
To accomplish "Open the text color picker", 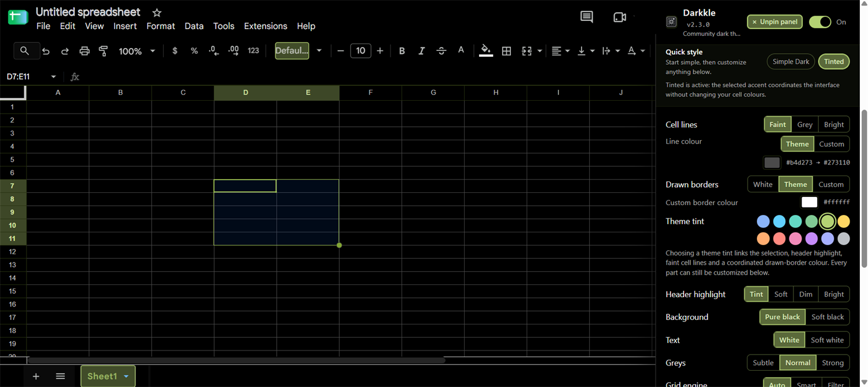I will click(461, 50).
